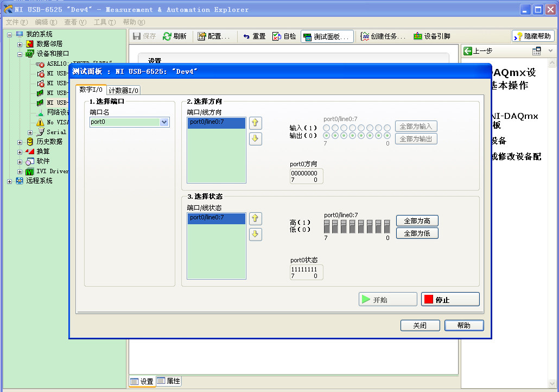The image size is (559, 392).
Task: Set line 7 to input radio button
Action: click(326, 128)
